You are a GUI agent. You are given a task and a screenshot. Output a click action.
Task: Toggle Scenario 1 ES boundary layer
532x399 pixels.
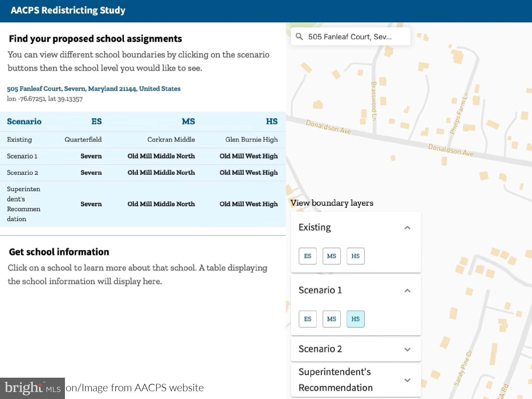coord(308,319)
